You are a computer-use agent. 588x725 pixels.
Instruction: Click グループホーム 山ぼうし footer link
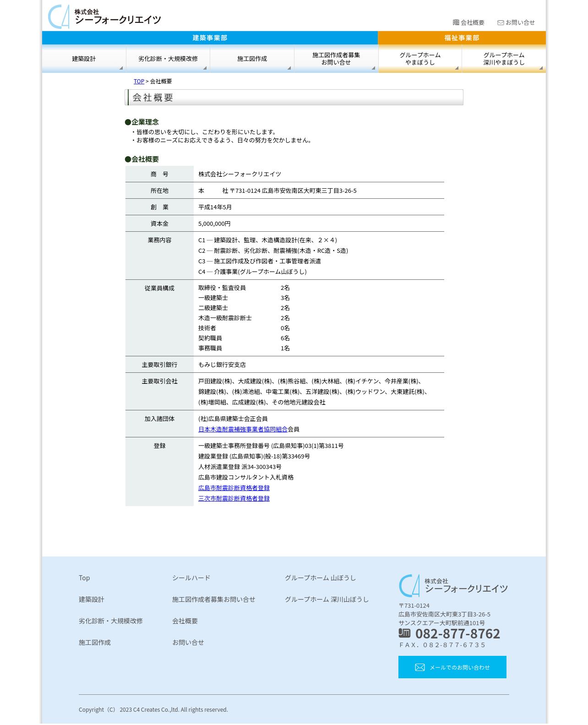[321, 578]
